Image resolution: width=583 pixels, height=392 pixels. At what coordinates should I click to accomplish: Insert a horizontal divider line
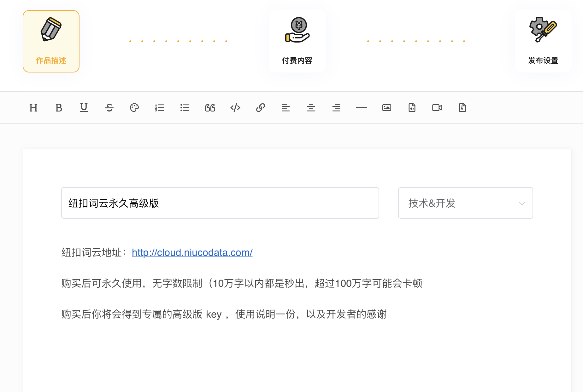(x=362, y=108)
